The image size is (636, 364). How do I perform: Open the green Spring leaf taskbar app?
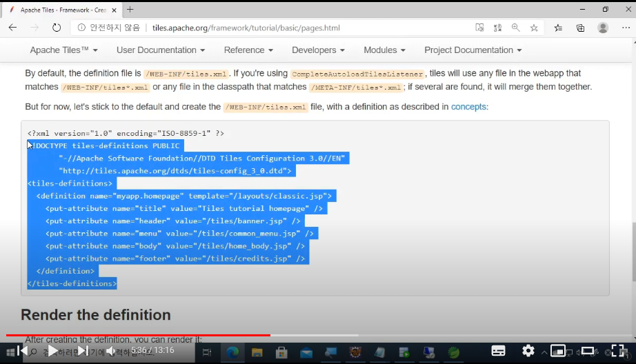pyautogui.click(x=453, y=352)
